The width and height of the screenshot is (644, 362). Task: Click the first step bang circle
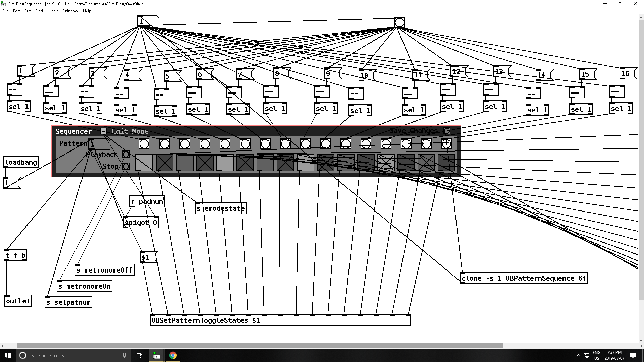point(144,144)
